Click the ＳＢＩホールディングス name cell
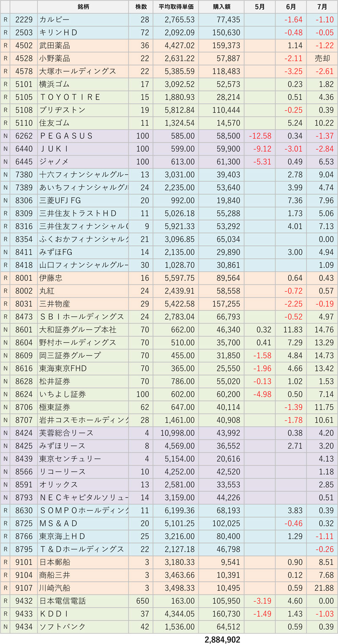This screenshot has width=338, height=644. coord(83,317)
